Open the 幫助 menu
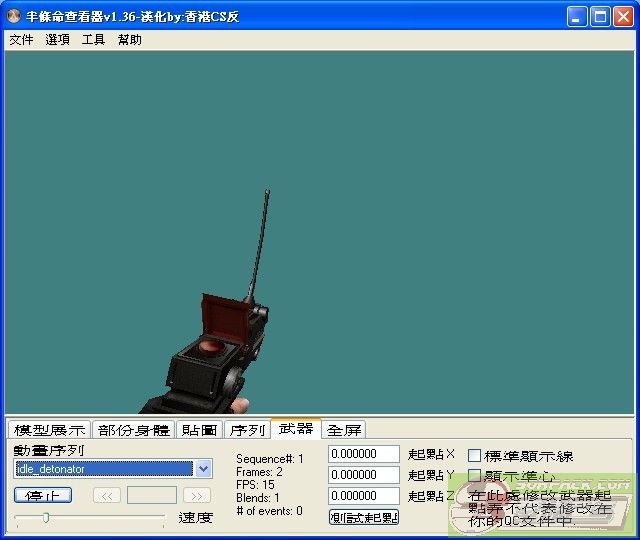The image size is (640, 540). point(129,40)
